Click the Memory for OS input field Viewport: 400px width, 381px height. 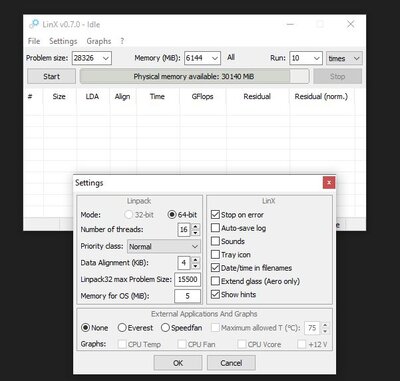point(187,296)
